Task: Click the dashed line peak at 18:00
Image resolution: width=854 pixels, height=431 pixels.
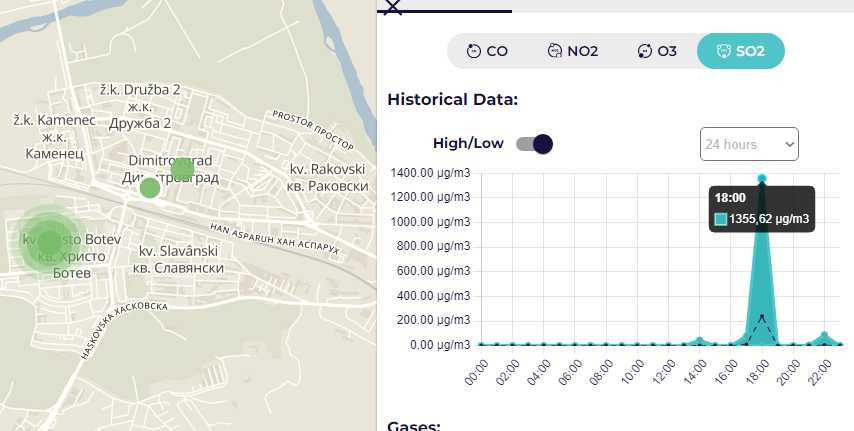Action: pos(762,316)
